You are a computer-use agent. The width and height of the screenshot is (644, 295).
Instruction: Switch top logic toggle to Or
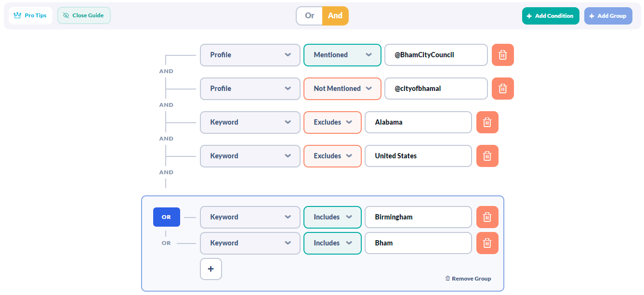tap(309, 16)
